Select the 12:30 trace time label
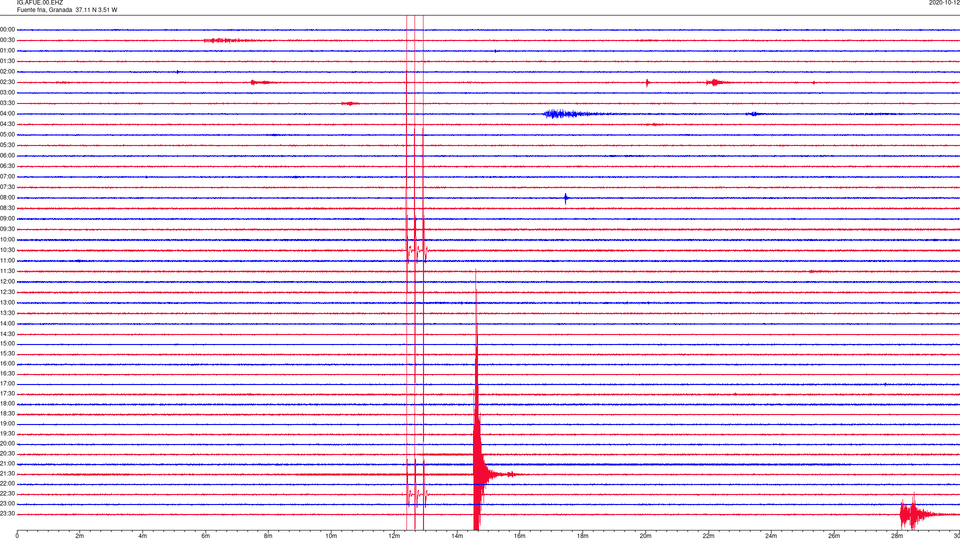 tap(7, 292)
